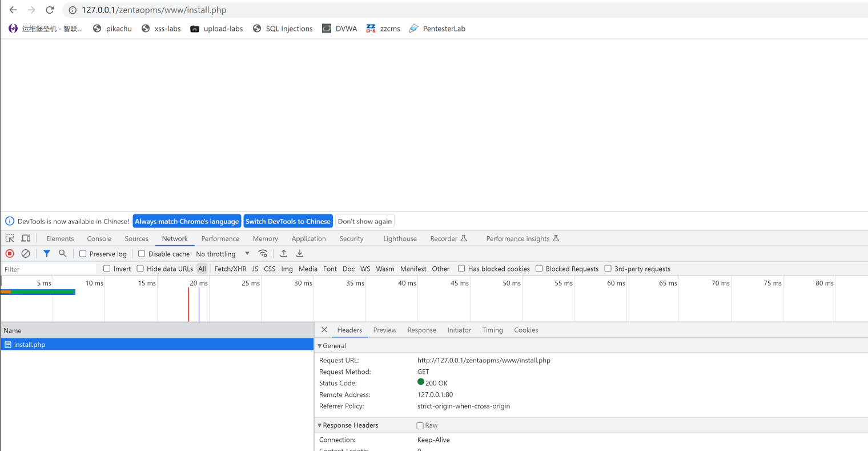This screenshot has height=451, width=868.
Task: Switch to the Console tab
Action: (x=99, y=239)
